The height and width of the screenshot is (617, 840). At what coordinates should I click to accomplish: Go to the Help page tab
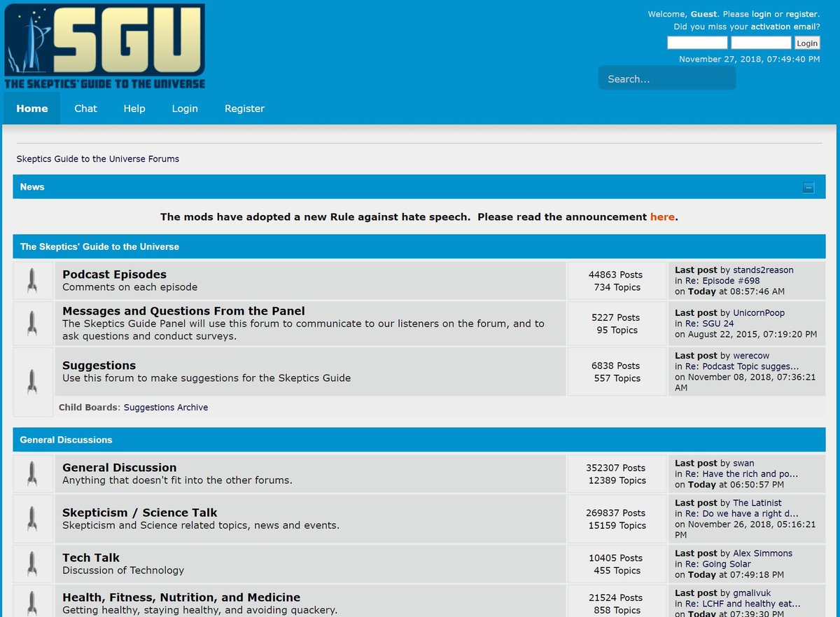click(134, 109)
